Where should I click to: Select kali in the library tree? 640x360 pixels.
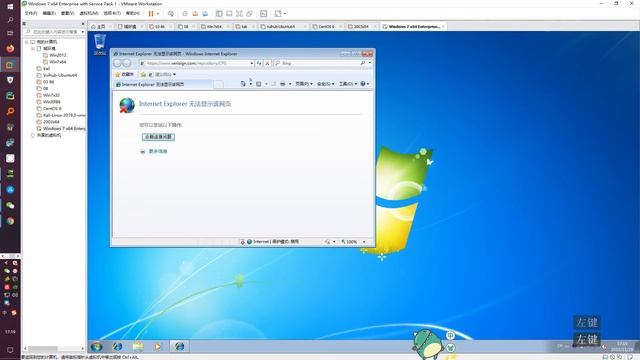tap(46, 69)
